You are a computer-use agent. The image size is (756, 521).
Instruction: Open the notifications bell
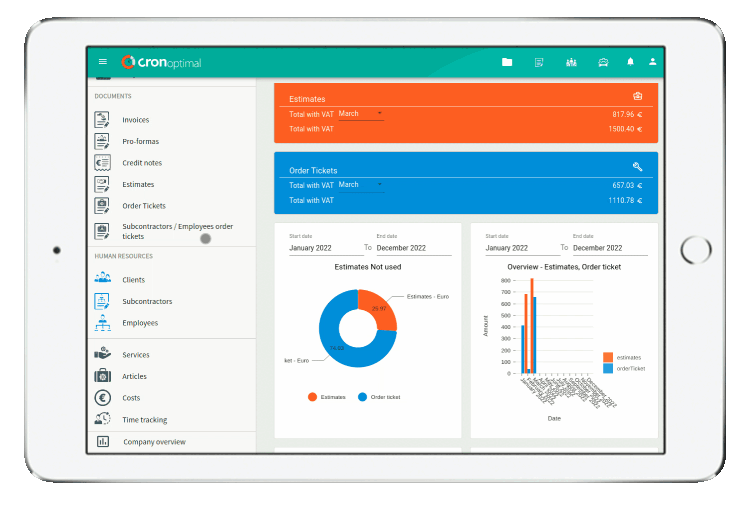pos(630,62)
